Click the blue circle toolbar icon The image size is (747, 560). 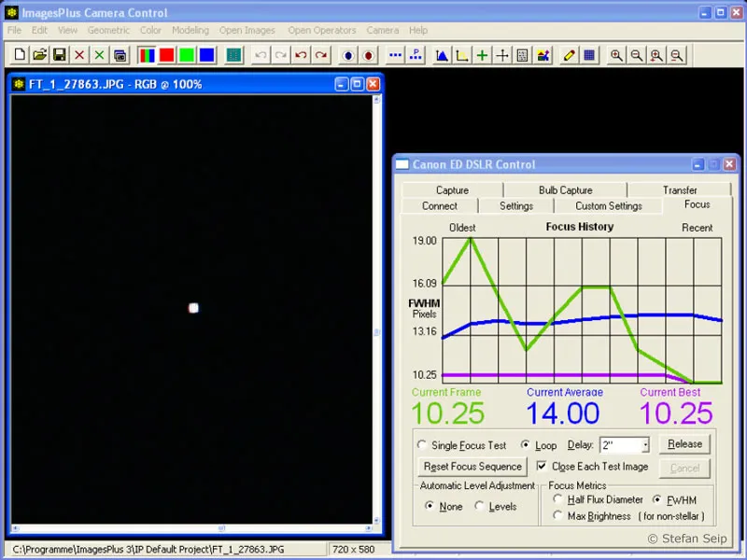click(348, 55)
